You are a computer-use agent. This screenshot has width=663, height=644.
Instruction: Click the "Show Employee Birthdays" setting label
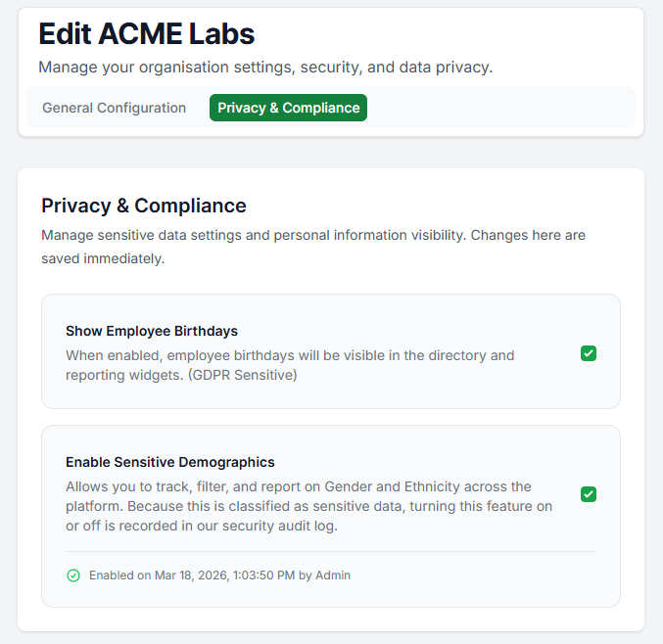pos(152,331)
